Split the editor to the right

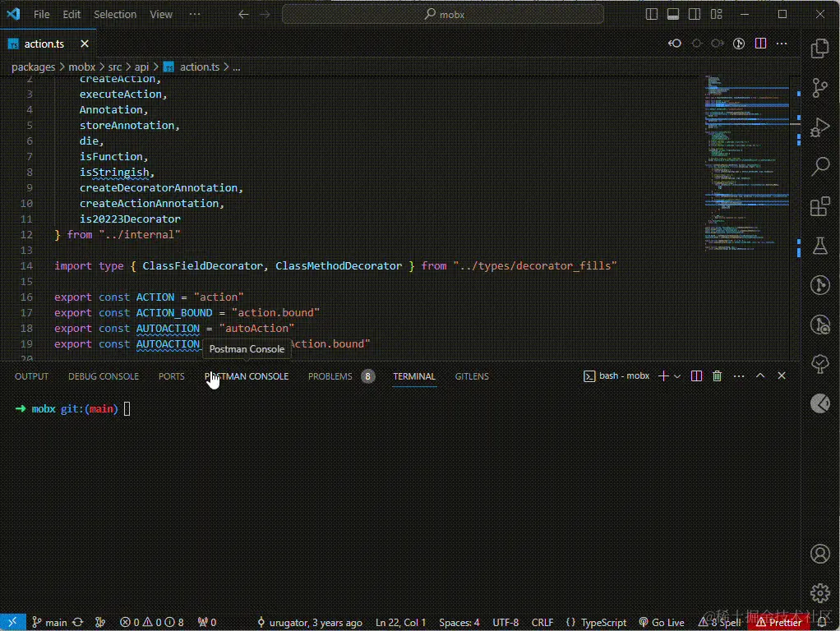click(x=760, y=44)
